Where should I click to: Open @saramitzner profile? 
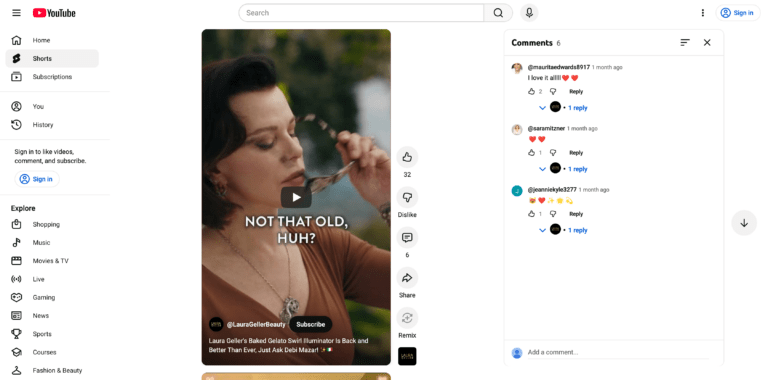(546, 128)
